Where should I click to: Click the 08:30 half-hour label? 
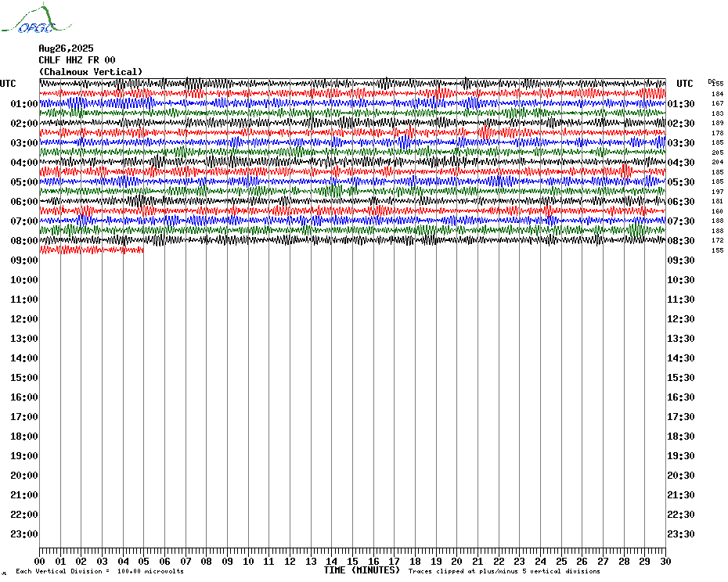tap(681, 240)
